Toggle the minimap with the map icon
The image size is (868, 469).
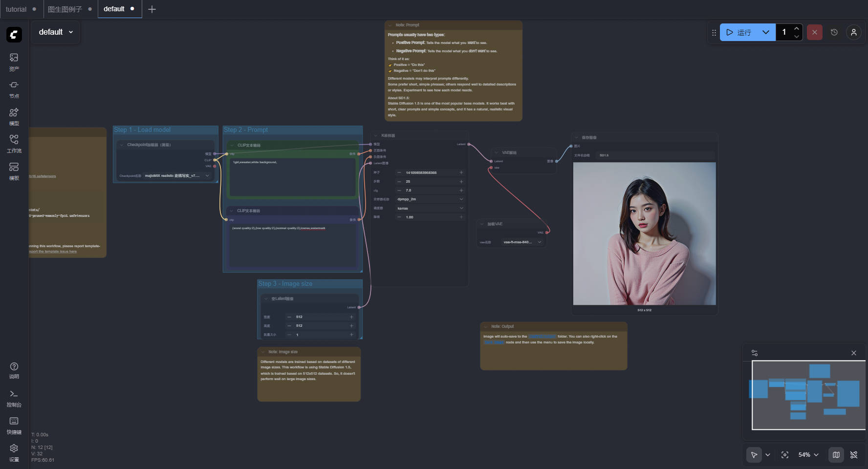pos(836,455)
